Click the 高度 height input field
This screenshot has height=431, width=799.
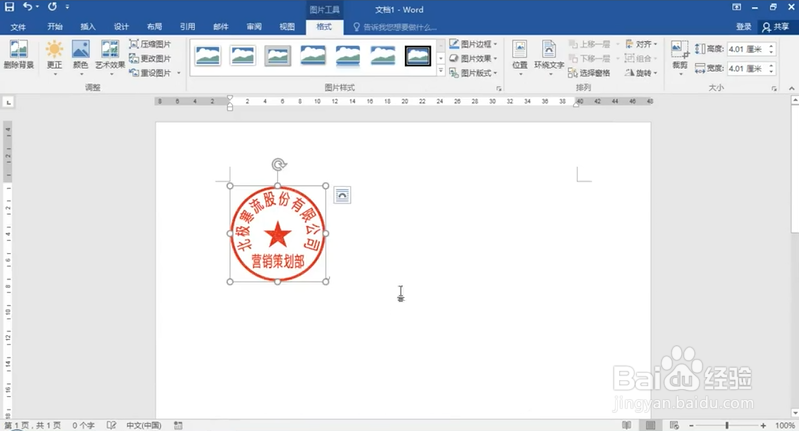point(747,49)
